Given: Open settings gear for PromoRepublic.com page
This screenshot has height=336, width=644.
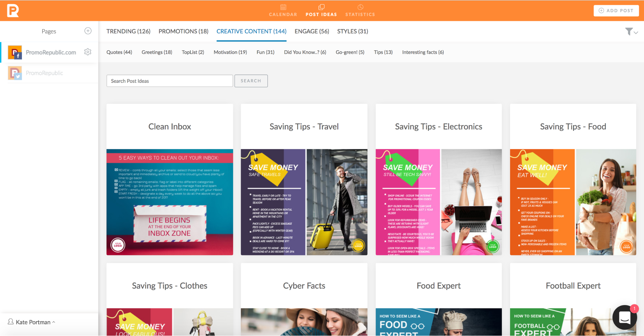Looking at the screenshot, I should tap(88, 52).
